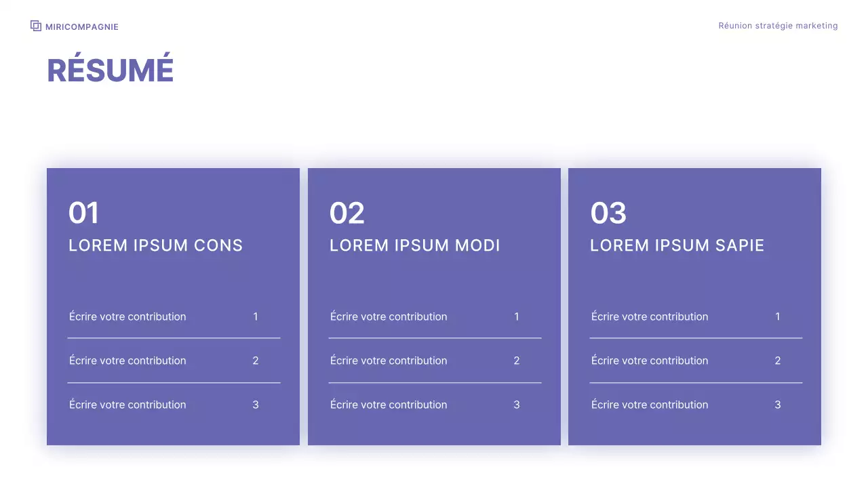This screenshot has width=868, height=488.
Task: Click first contribution line in card 02
Action: 389,317
